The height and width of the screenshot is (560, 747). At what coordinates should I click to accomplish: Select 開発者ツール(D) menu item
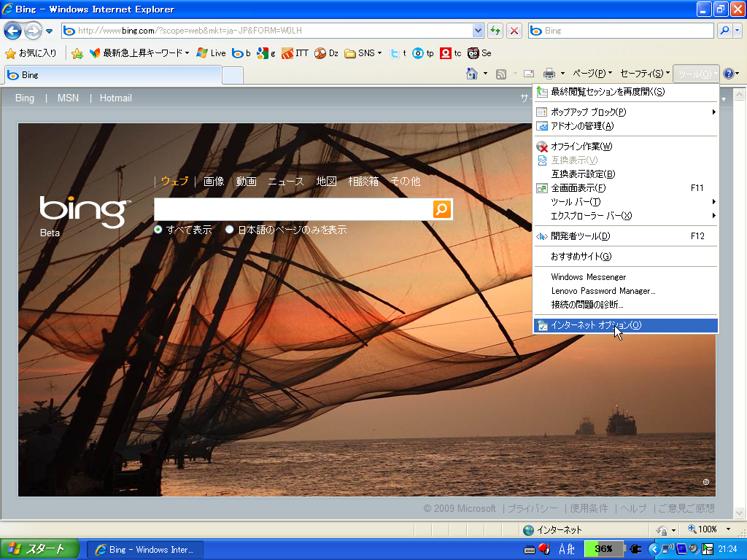point(625,236)
